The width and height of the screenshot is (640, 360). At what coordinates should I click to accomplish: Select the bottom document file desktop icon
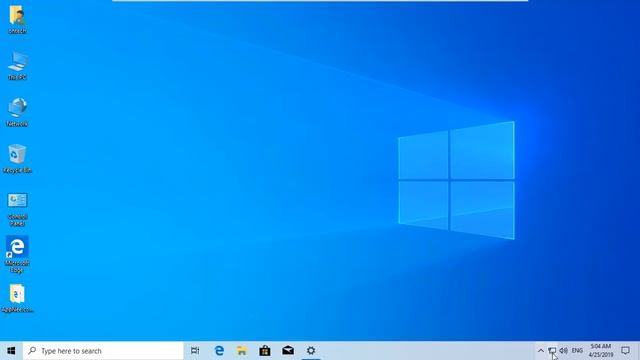(17, 298)
